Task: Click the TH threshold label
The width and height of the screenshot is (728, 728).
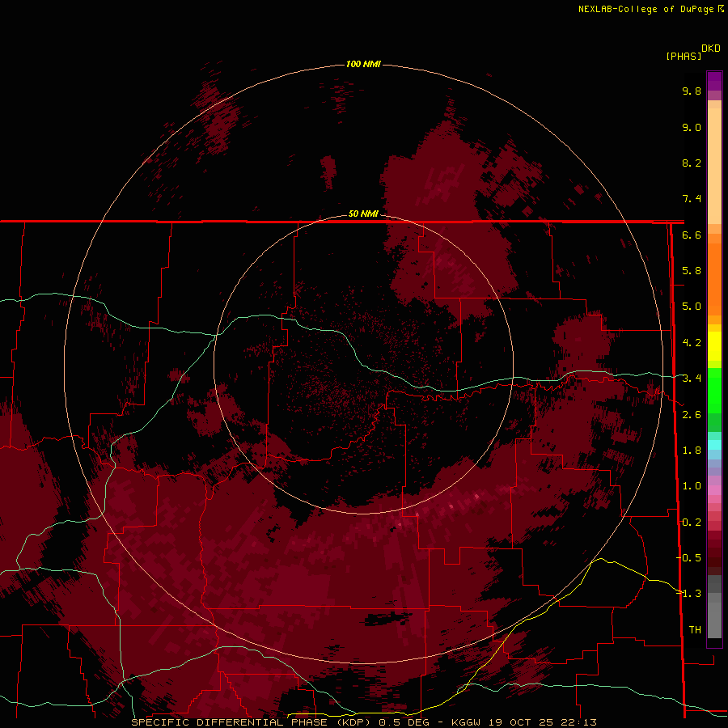Action: pyautogui.click(x=695, y=629)
